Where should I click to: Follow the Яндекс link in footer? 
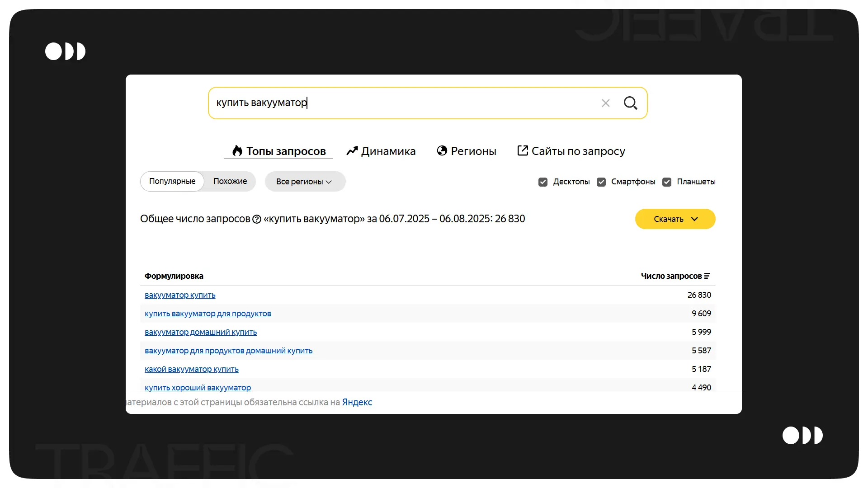click(x=357, y=402)
